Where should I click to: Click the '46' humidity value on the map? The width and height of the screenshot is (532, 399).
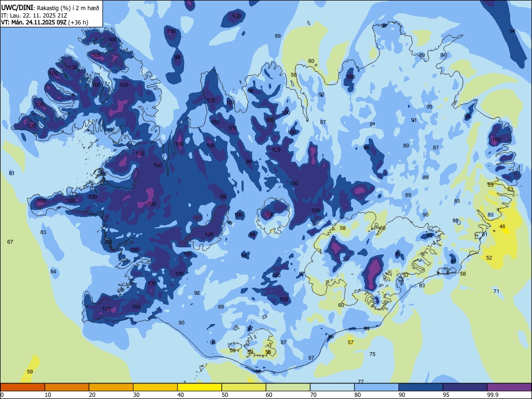point(503,226)
